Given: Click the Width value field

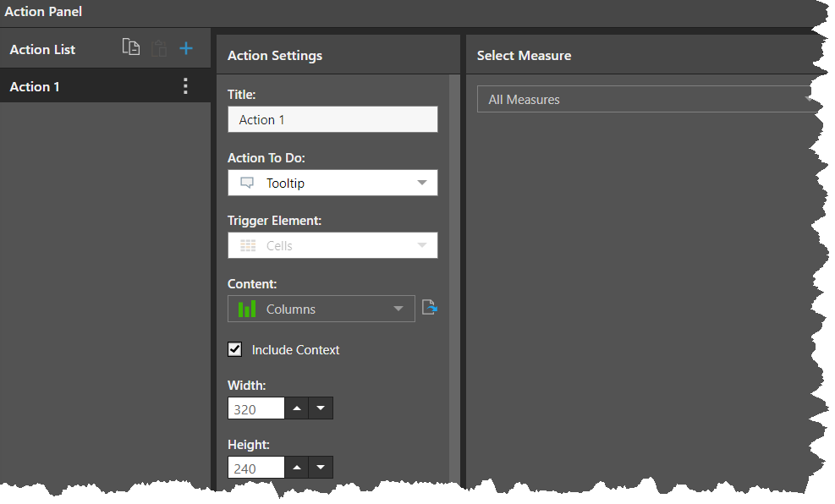Looking at the screenshot, I should [x=255, y=408].
